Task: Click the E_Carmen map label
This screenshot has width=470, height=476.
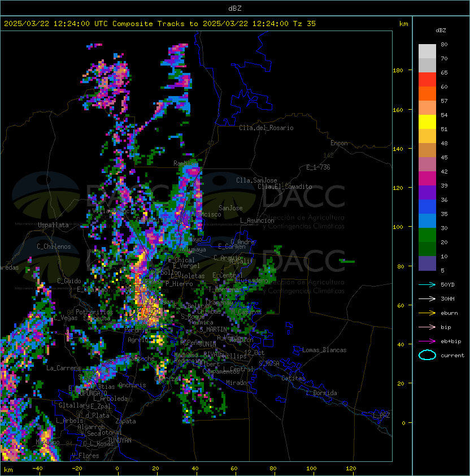Action: 232,246
